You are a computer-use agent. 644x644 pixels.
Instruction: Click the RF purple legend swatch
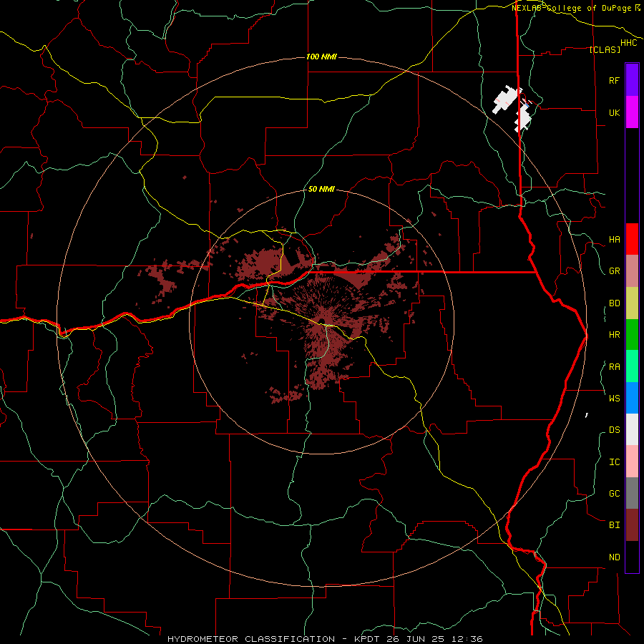[x=632, y=80]
